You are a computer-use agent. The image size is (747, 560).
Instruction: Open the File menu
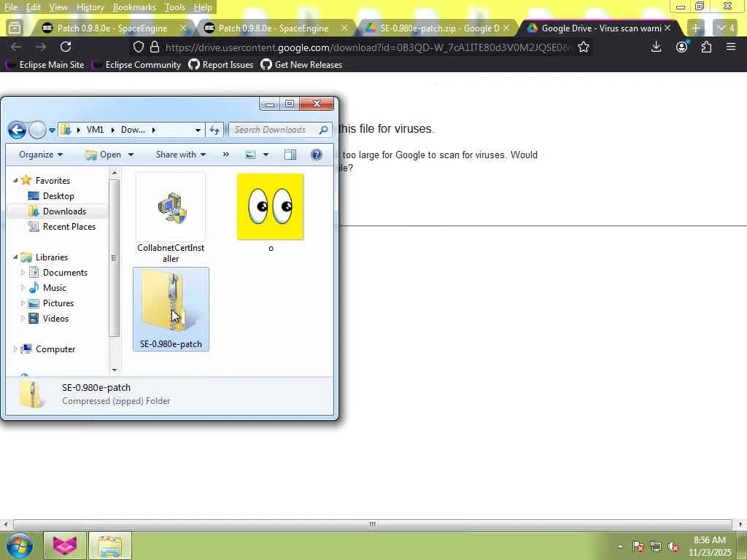10,7
